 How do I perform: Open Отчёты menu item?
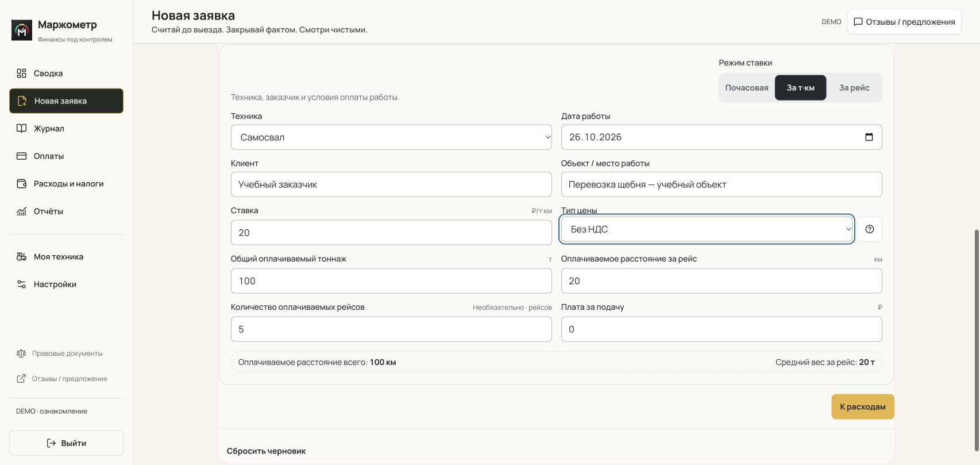point(66,211)
